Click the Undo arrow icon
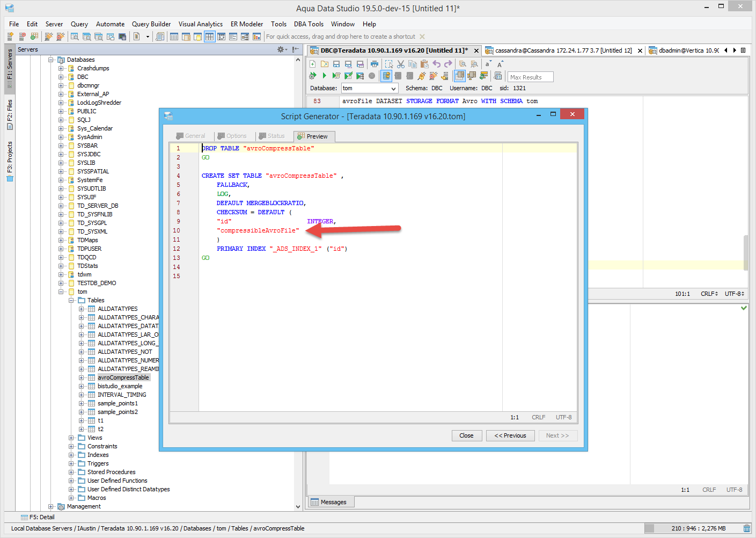 [437, 64]
